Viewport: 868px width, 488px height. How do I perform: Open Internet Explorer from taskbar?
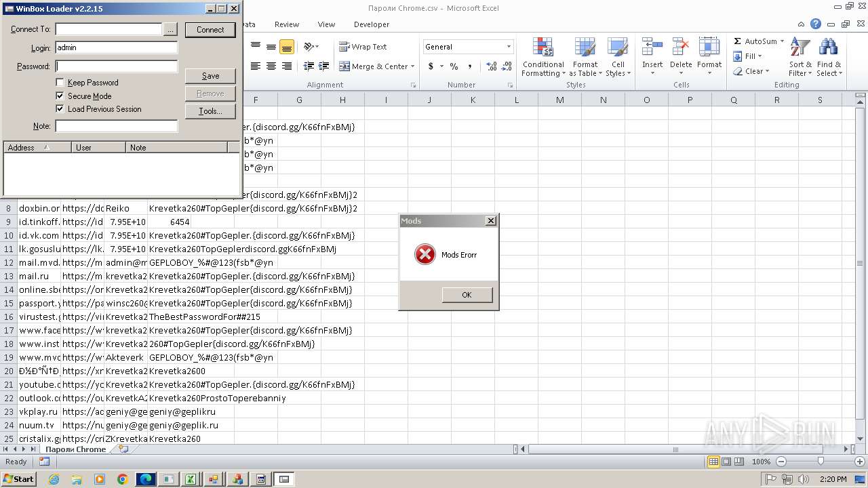click(x=54, y=479)
